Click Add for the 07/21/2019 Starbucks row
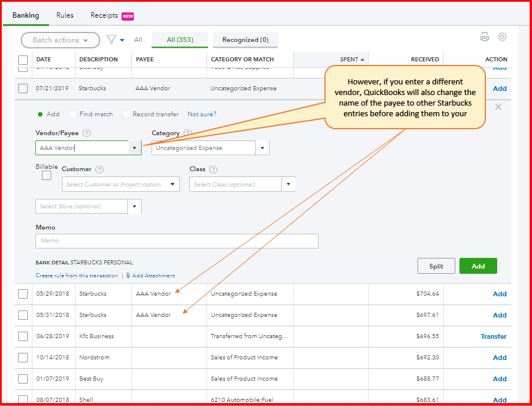 [500, 89]
